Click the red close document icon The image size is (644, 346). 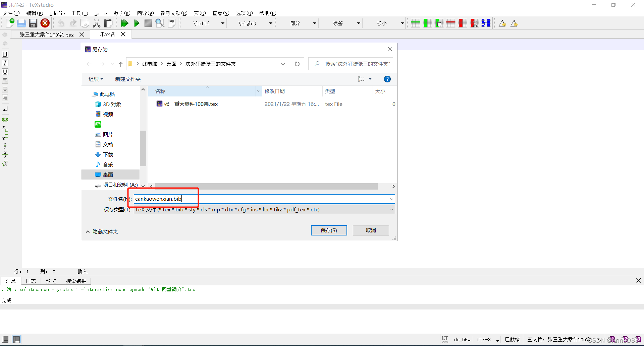pos(45,23)
